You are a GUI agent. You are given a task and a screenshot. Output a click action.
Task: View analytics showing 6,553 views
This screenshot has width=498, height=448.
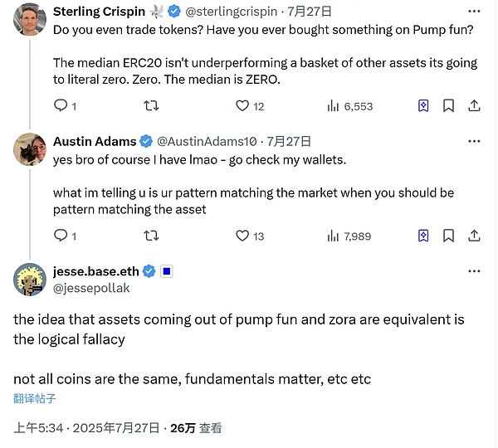tap(334, 105)
